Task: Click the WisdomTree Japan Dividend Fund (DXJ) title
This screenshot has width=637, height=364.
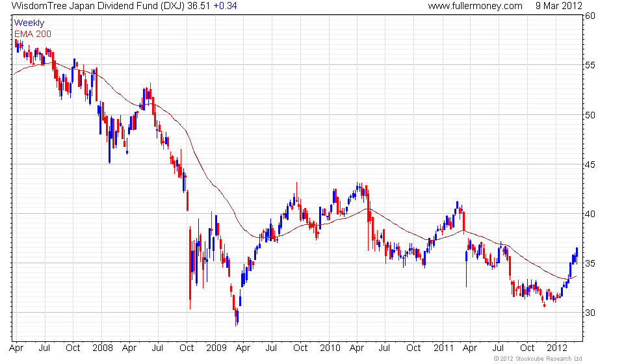Action: 98,6
